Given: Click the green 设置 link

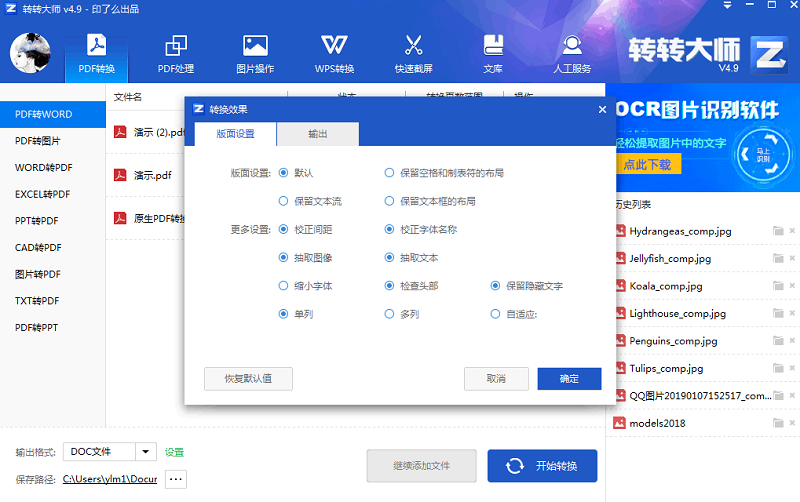Looking at the screenshot, I should tap(174, 452).
